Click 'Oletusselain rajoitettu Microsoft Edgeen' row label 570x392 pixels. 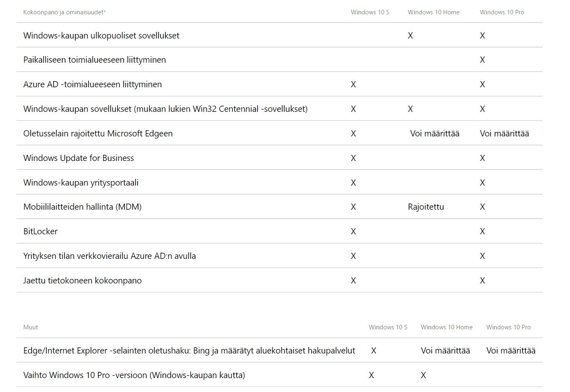[98, 134]
